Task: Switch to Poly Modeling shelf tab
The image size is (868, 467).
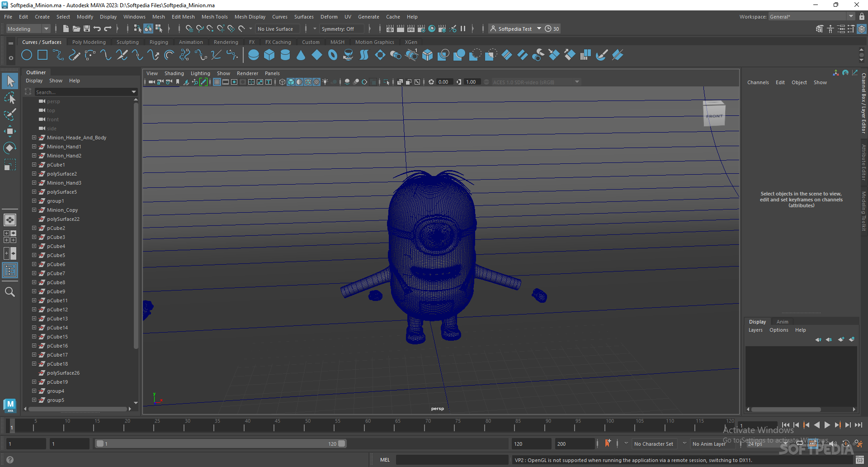Action: [x=89, y=42]
